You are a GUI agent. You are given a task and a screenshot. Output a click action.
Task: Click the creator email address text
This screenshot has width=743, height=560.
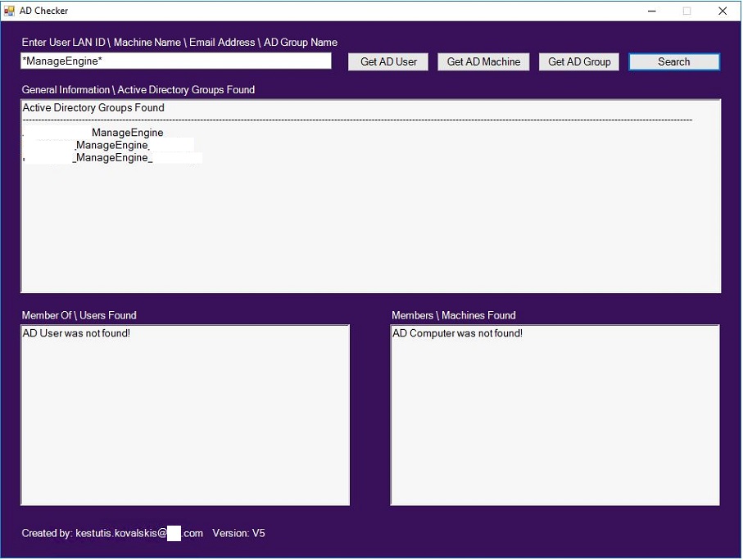139,533
